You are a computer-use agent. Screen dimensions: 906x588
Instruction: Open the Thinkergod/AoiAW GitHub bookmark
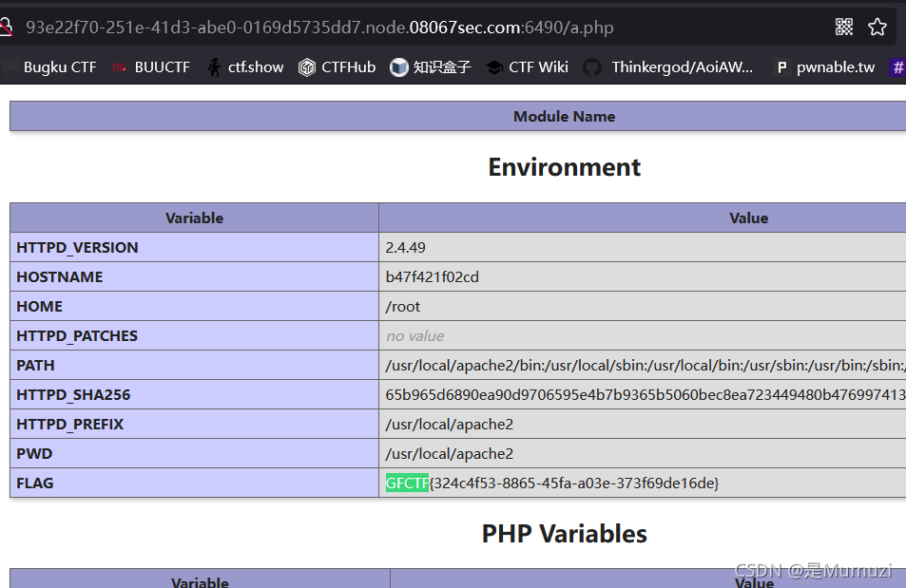668,67
